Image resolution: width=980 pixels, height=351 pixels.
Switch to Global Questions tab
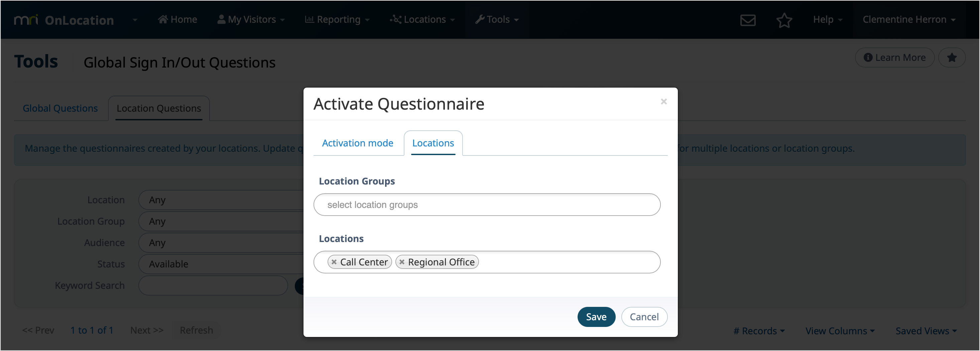(60, 108)
